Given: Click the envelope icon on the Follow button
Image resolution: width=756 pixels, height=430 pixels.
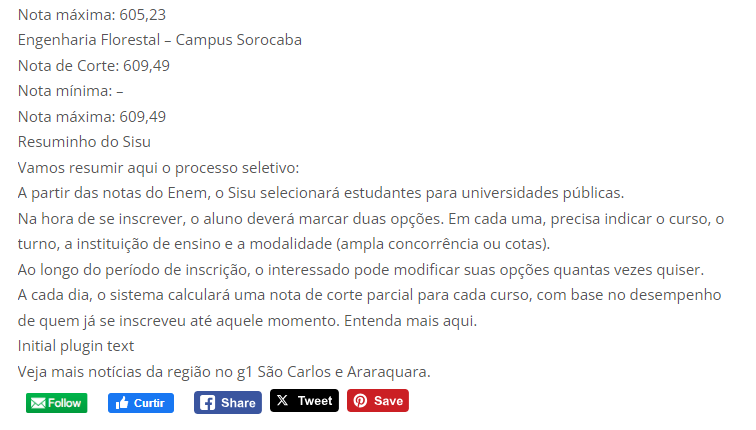Looking at the screenshot, I should (38, 403).
